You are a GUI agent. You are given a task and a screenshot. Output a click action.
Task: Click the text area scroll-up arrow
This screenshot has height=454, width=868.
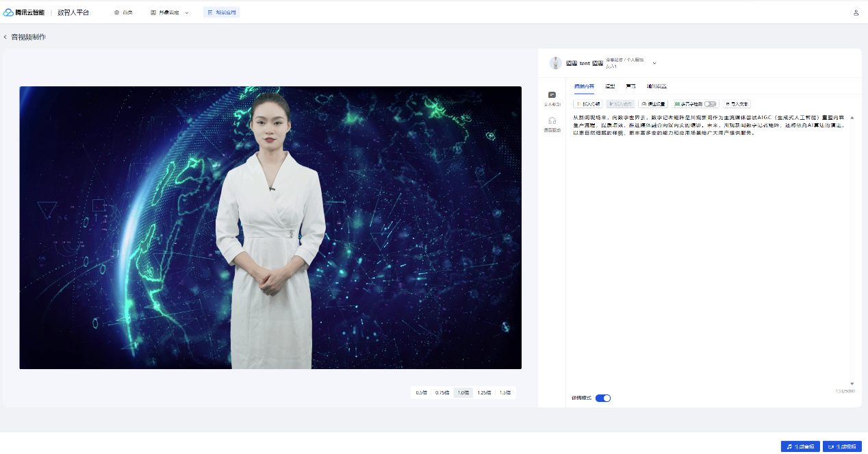click(852, 118)
